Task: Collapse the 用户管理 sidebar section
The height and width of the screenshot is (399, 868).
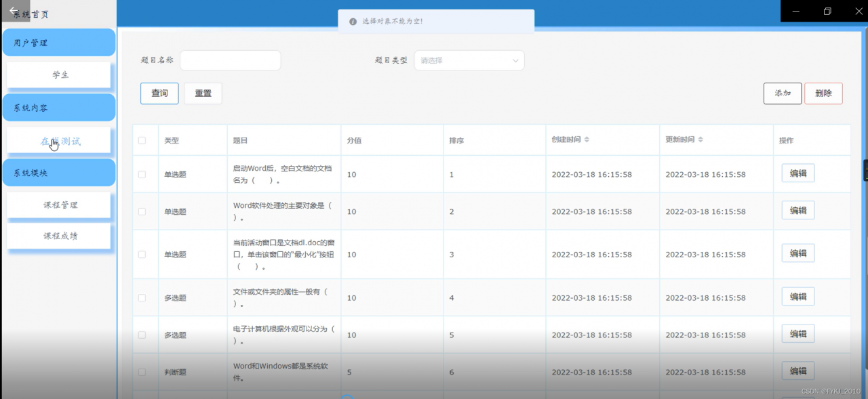Action: pos(58,43)
